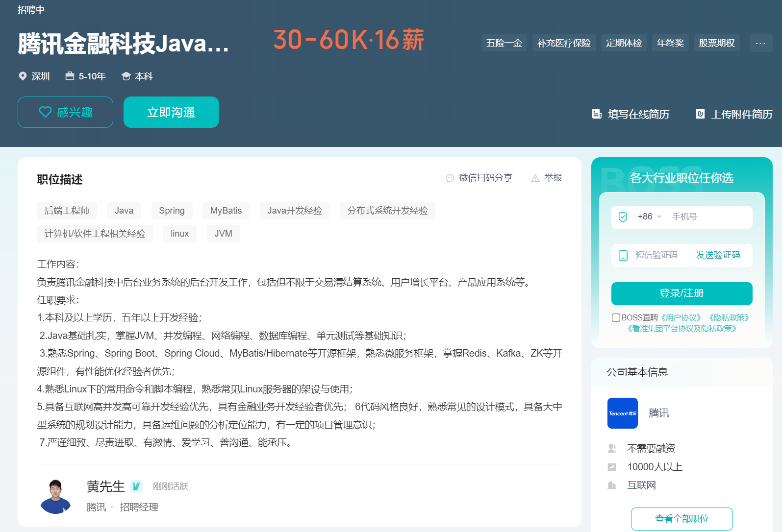Screen dimensions: 782x532
Task: Click the Java开发经验 tag
Action: (295, 211)
